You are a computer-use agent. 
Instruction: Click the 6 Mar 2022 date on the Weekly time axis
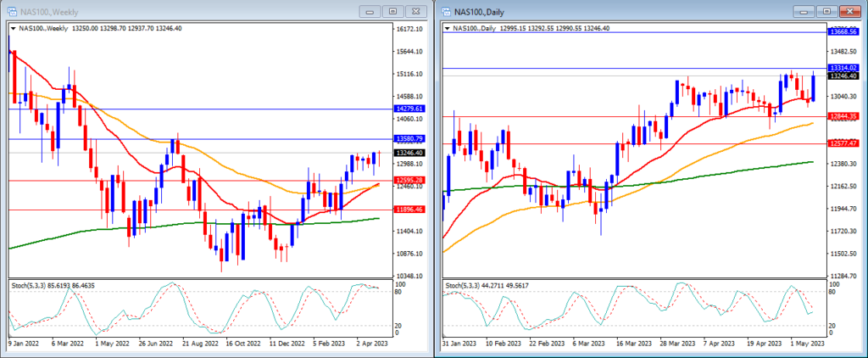pyautogui.click(x=68, y=344)
